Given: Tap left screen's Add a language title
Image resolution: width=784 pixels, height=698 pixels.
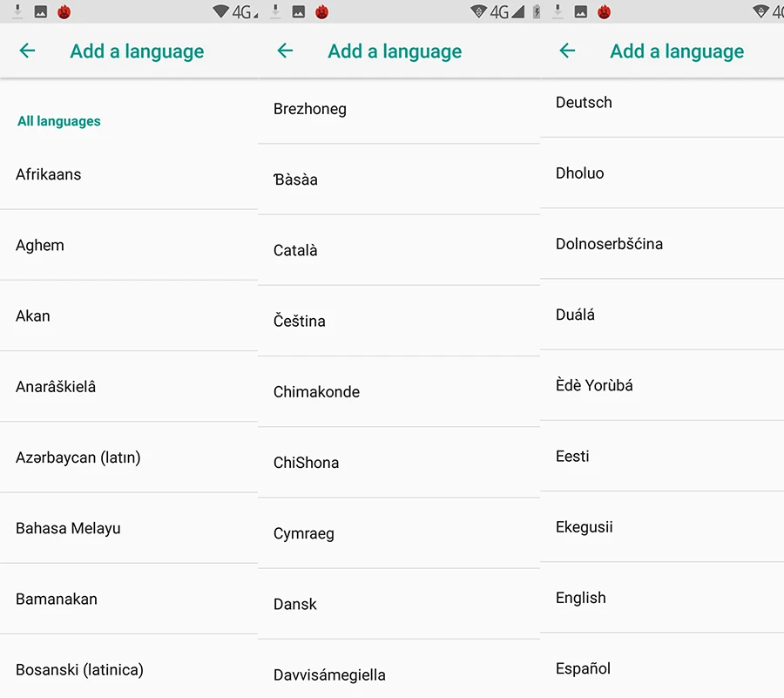Looking at the screenshot, I should [137, 51].
